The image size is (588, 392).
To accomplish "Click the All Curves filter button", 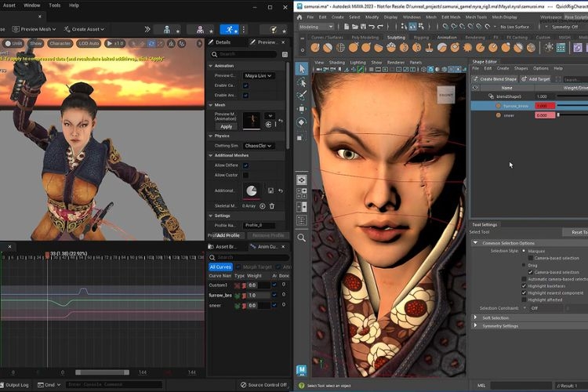I will coord(220,267).
